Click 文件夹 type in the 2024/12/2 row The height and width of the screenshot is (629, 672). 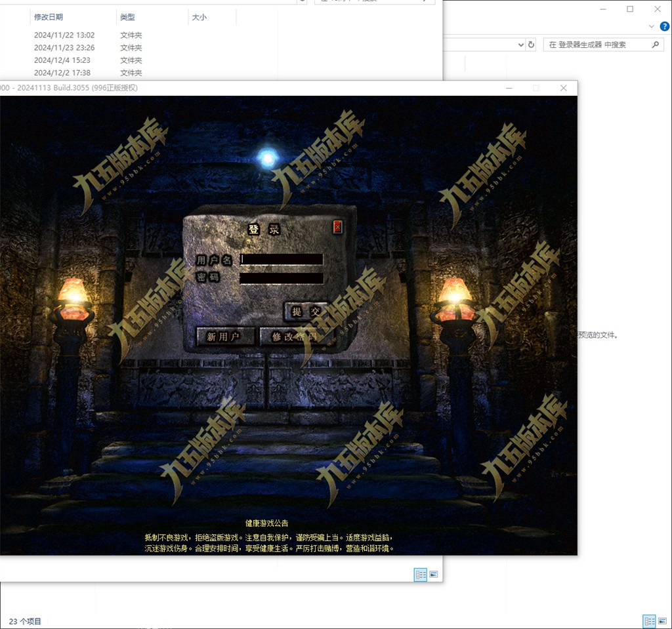pos(131,73)
